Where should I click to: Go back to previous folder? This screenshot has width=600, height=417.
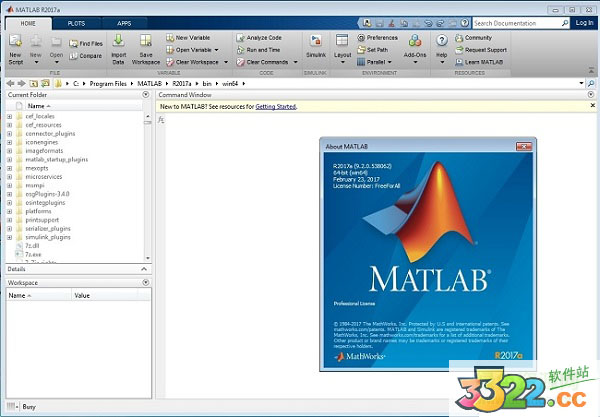[x=11, y=83]
